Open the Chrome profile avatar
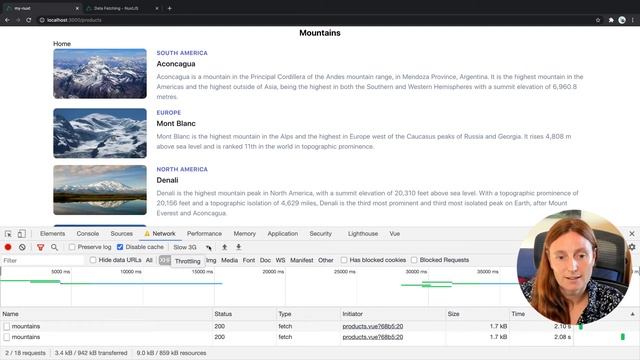Image resolution: width=640 pixels, height=360 pixels. pos(622,20)
